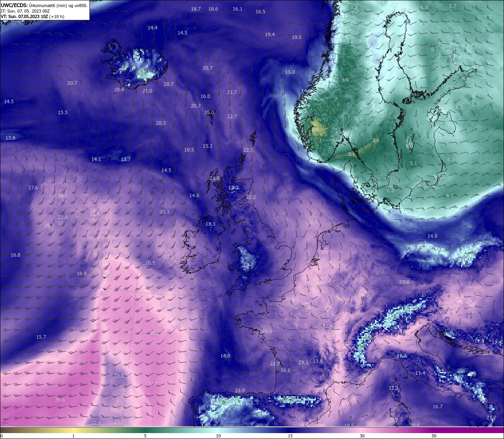
Task: Click the 19.4 value
Action: click(270, 35)
